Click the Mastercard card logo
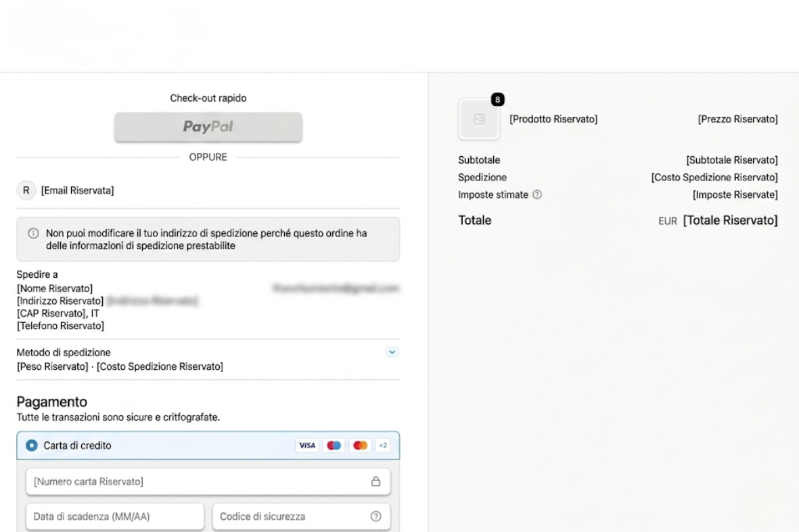The height and width of the screenshot is (532, 799). point(360,445)
